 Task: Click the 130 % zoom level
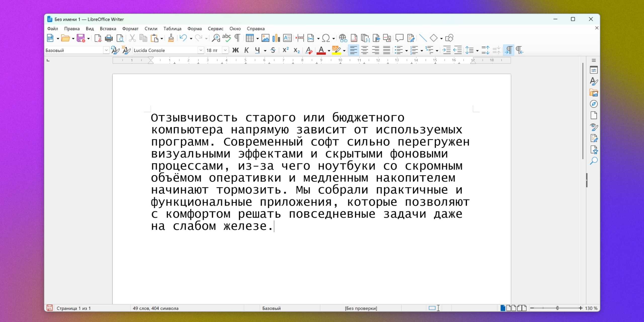point(591,308)
